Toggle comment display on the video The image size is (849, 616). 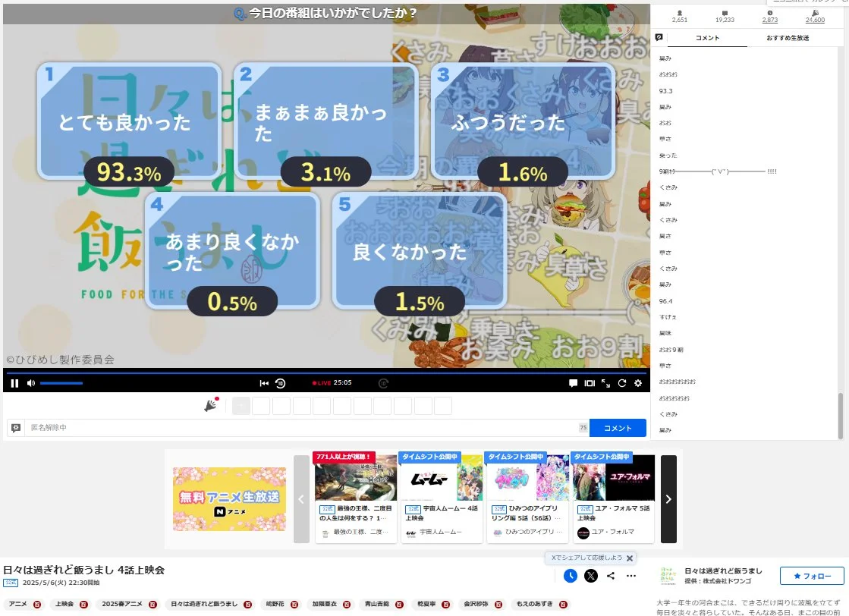573,383
